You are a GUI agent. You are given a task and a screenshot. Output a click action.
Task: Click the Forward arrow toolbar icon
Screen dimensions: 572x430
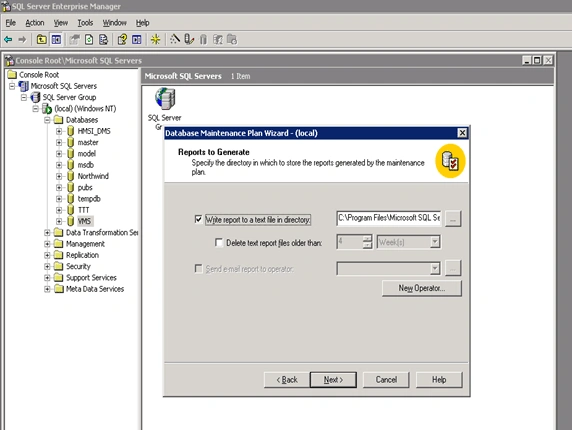[x=22, y=39]
